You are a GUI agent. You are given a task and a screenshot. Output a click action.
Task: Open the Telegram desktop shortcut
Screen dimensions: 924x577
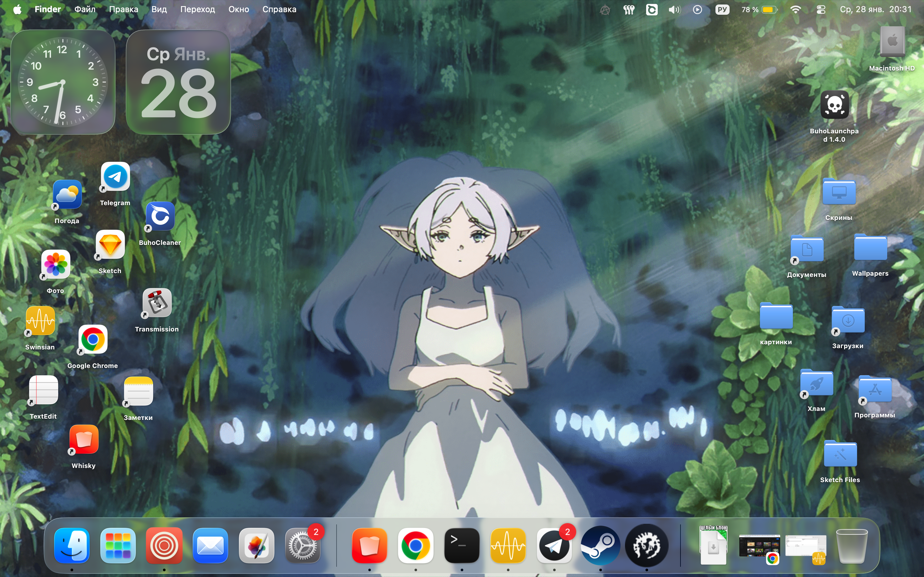point(115,177)
